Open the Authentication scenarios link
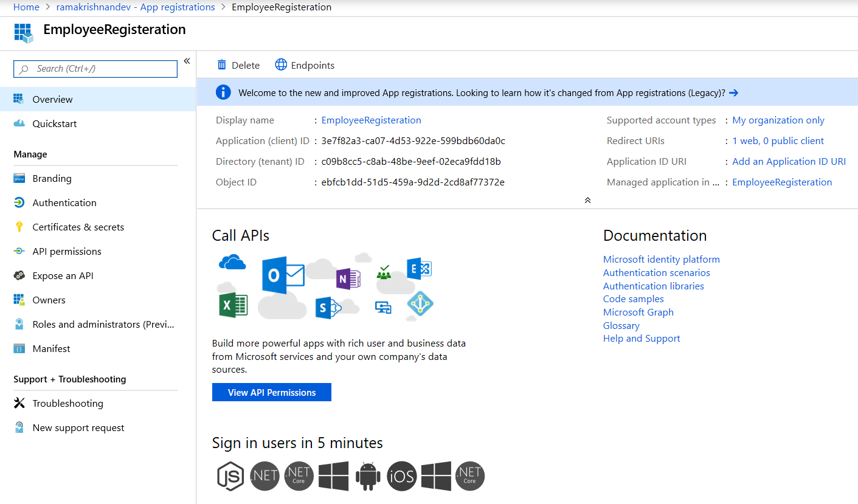The width and height of the screenshot is (858, 504). 657,272
